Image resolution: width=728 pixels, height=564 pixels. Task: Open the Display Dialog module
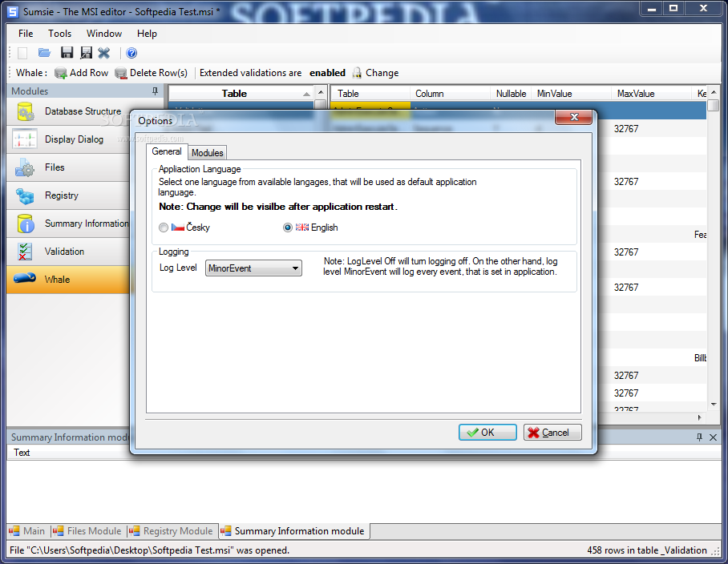[68, 139]
